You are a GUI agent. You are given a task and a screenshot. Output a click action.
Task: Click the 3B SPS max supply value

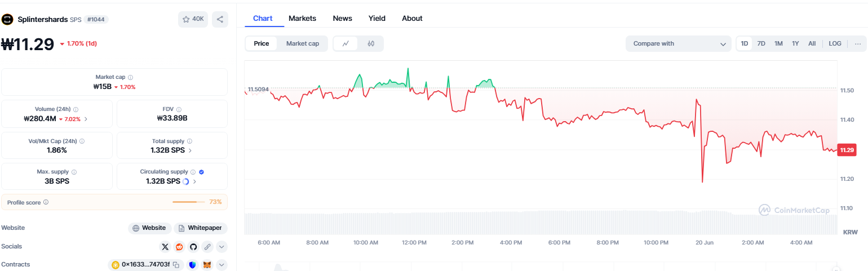pyautogui.click(x=57, y=181)
